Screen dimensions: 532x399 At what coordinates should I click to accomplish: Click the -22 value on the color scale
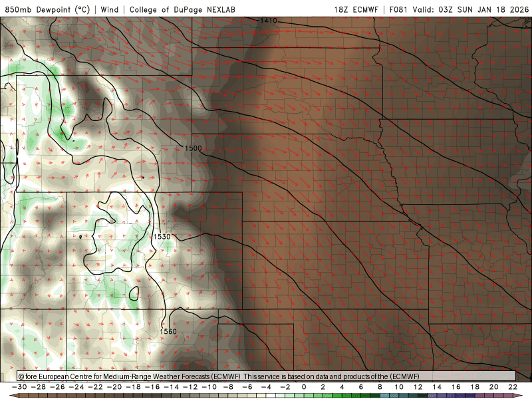95,387
